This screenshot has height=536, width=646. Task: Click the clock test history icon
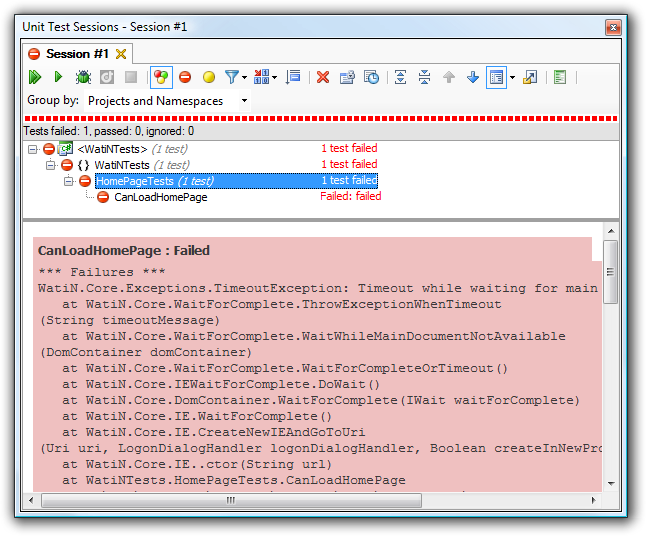[x=372, y=77]
